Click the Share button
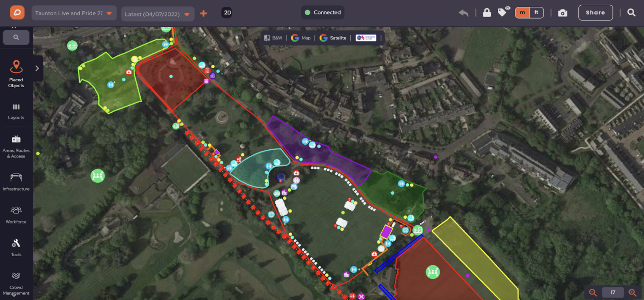Screen dimensions: 644x300 (595, 13)
